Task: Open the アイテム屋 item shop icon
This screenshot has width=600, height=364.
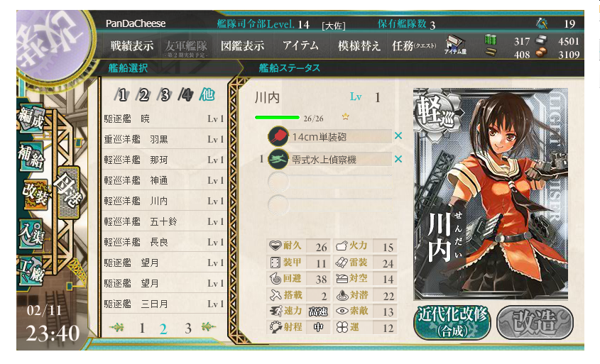Action: (x=455, y=45)
